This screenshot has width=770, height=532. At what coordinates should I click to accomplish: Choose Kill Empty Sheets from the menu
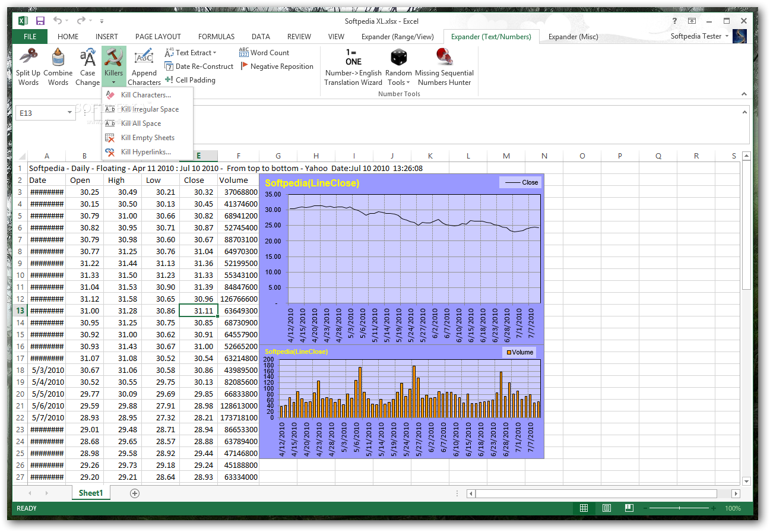tap(147, 138)
